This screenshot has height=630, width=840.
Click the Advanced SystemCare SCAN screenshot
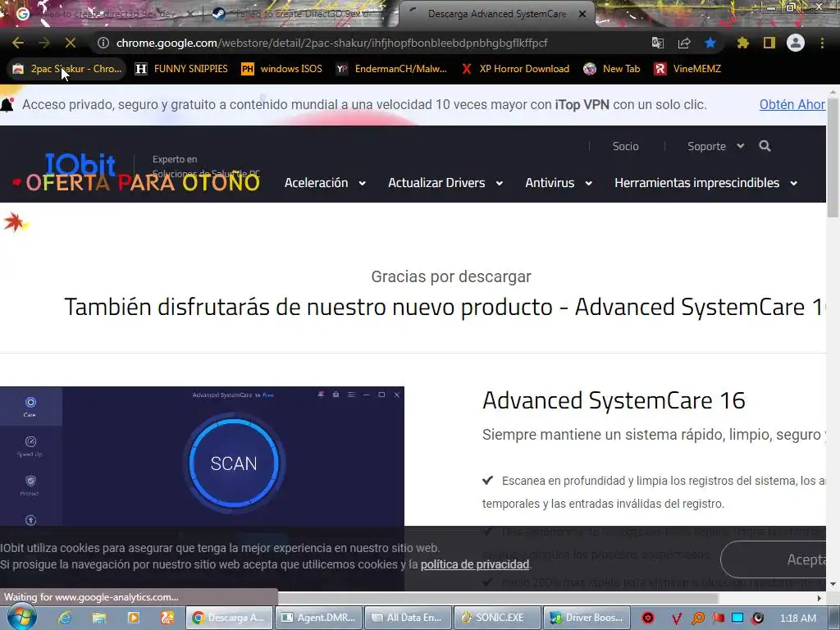(202, 456)
